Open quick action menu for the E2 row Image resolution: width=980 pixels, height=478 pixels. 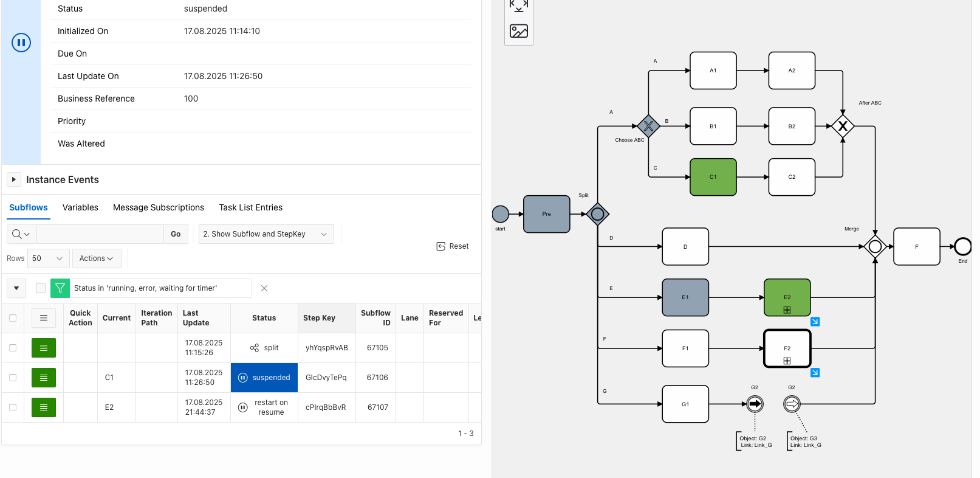pos(44,407)
